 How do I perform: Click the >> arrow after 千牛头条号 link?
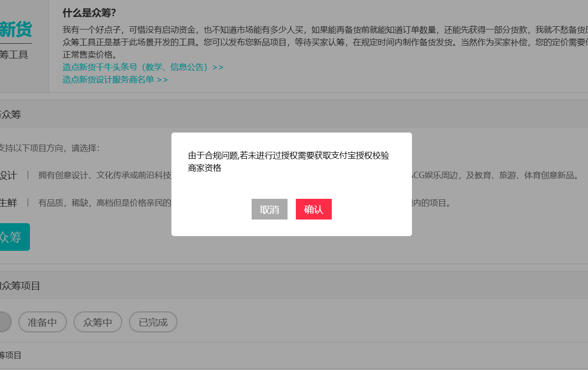(218, 67)
